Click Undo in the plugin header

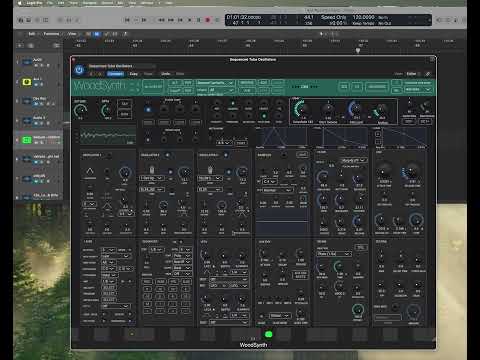click(166, 74)
